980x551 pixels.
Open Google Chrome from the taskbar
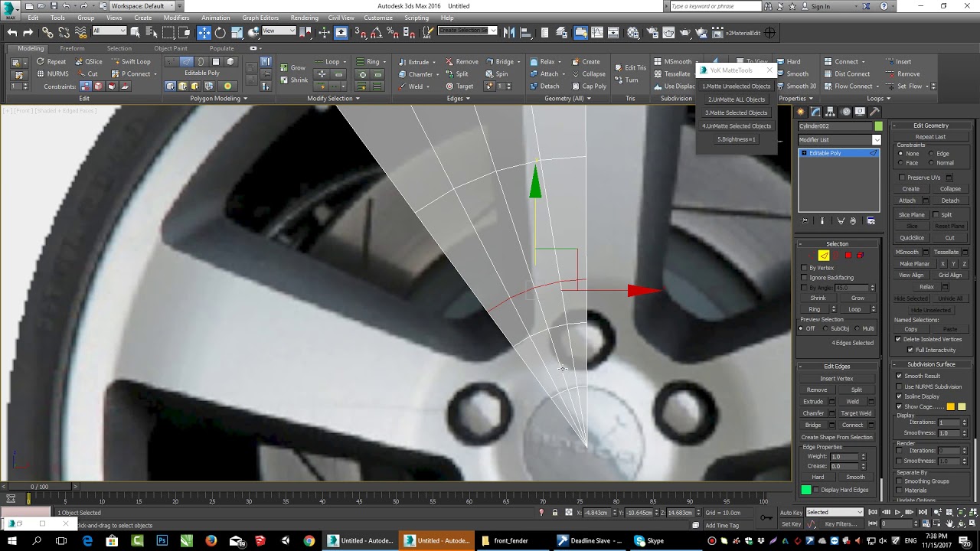point(309,540)
